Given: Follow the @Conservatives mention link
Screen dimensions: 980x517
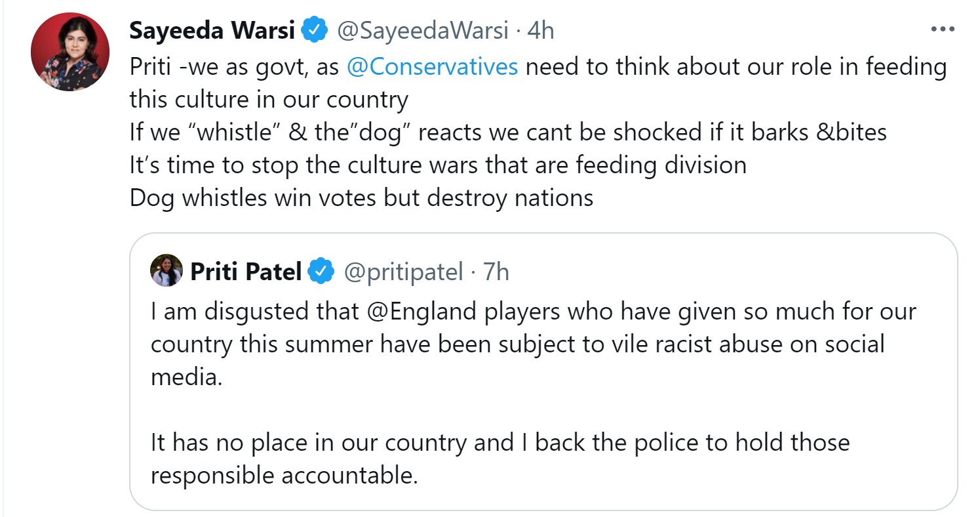Looking at the screenshot, I should [x=432, y=66].
